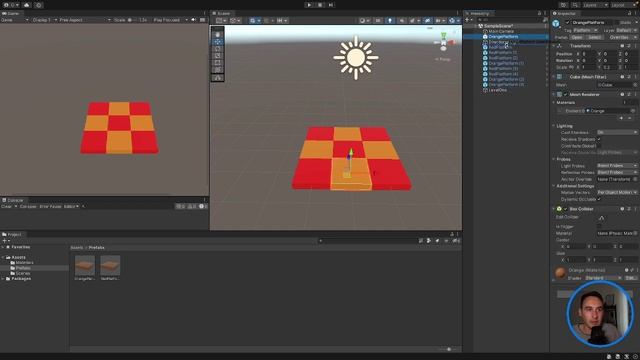The height and width of the screenshot is (360, 640).
Task: Click the prefab Select button
Action: pyautogui.click(x=595, y=37)
